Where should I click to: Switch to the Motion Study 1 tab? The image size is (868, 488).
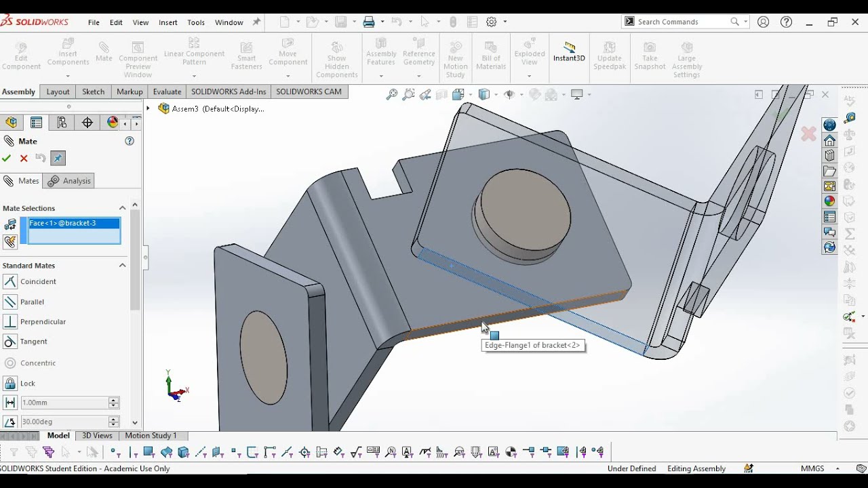click(x=151, y=436)
